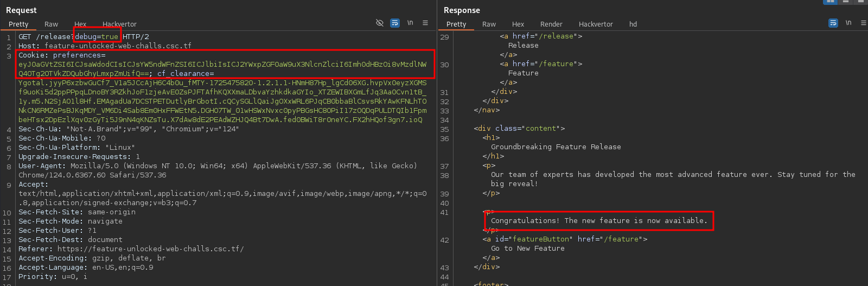
Task: Click the GET method in request line
Action: point(25,37)
